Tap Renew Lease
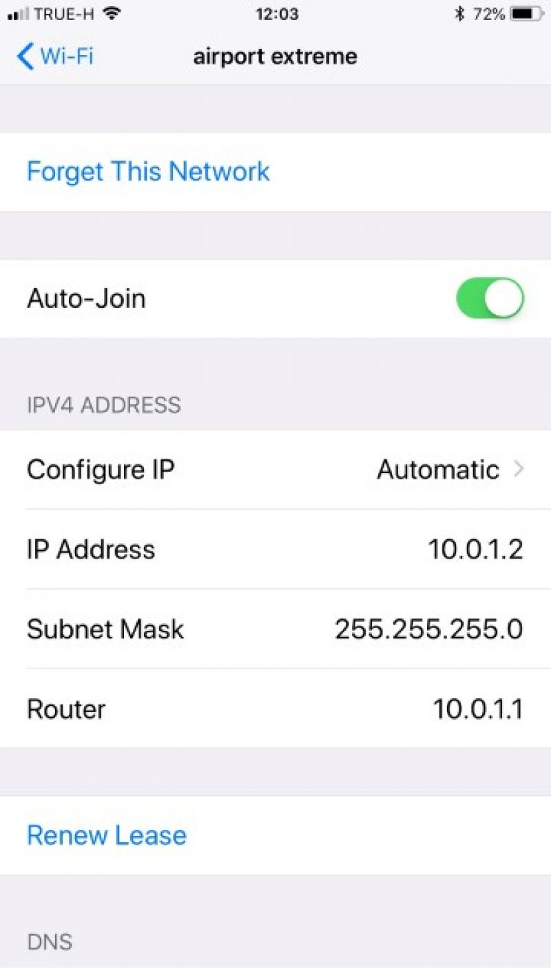Viewport: 551px width, 980px height. click(107, 835)
